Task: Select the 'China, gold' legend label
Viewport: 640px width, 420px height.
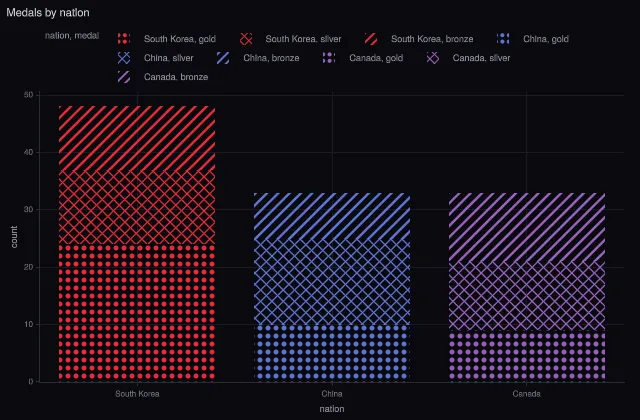Action: (x=546, y=39)
